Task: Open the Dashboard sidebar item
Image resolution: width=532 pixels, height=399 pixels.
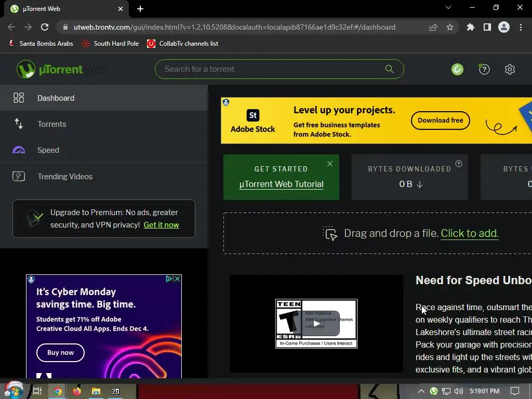Action: tap(103, 98)
